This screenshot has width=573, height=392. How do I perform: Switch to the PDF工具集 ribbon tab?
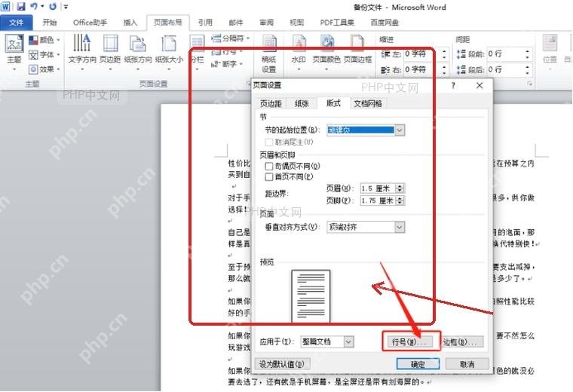[337, 23]
